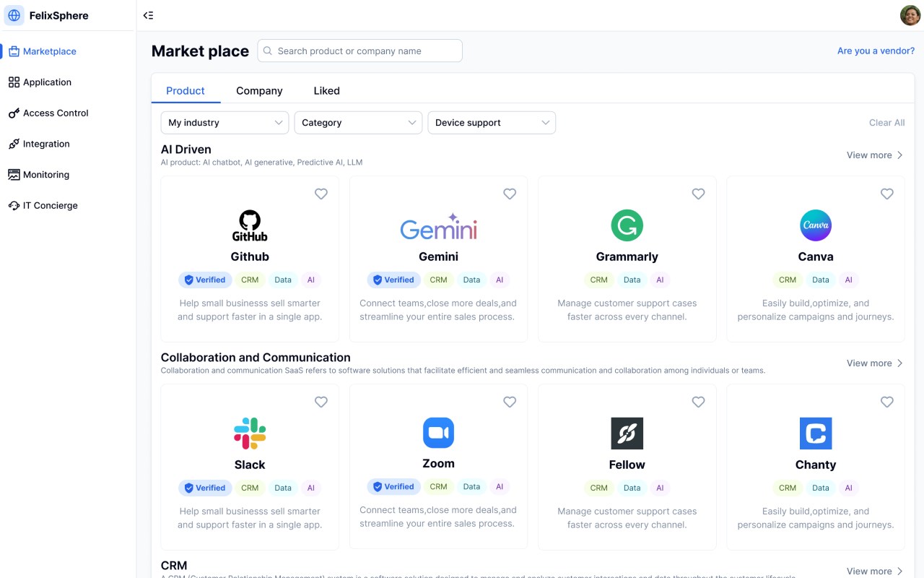
Task: Click the Canva logo
Action: point(816,225)
